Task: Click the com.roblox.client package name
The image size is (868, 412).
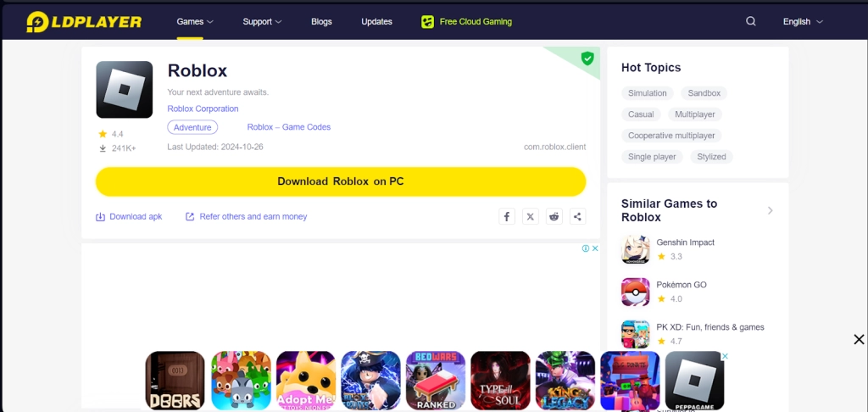Action: [x=554, y=147]
